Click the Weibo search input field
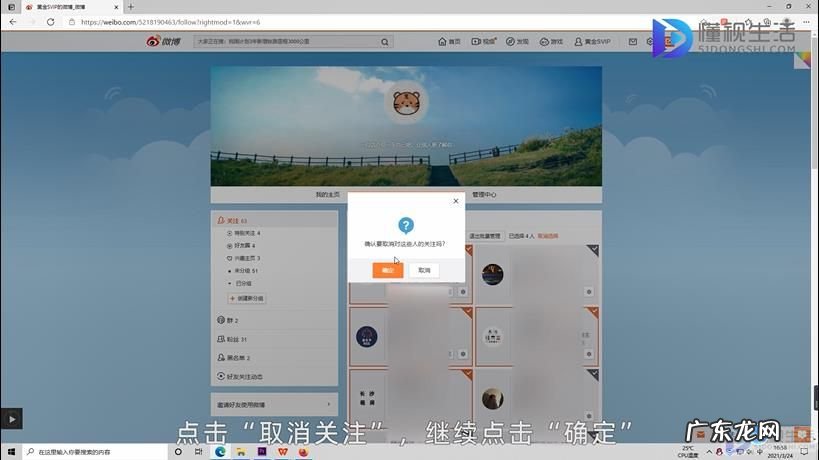The height and width of the screenshot is (460, 819). click(x=286, y=41)
